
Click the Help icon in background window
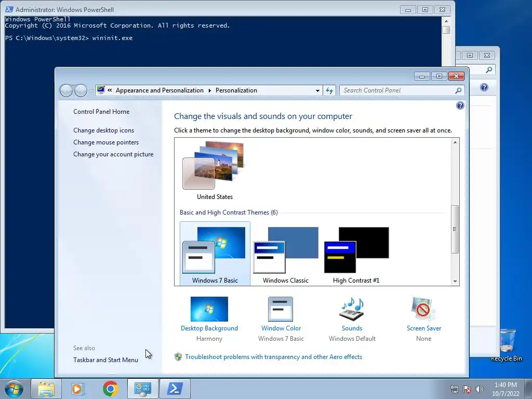click(484, 87)
